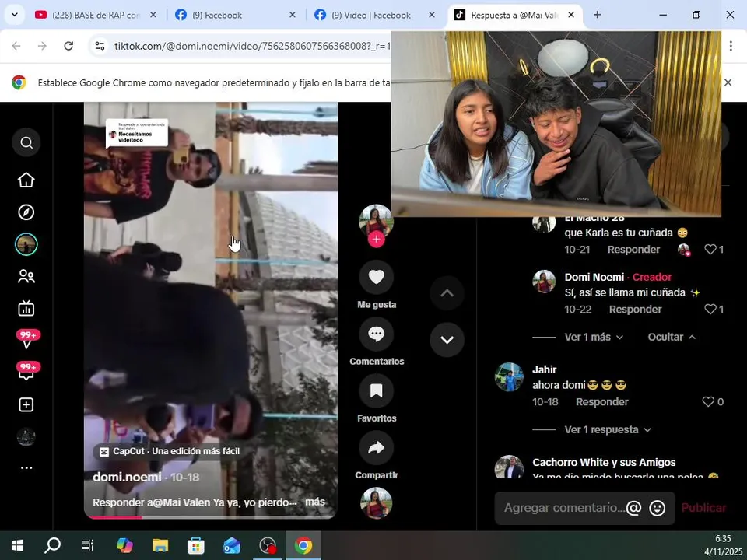Open Jahir's profile picture
This screenshot has height=560, width=747.
(x=509, y=376)
